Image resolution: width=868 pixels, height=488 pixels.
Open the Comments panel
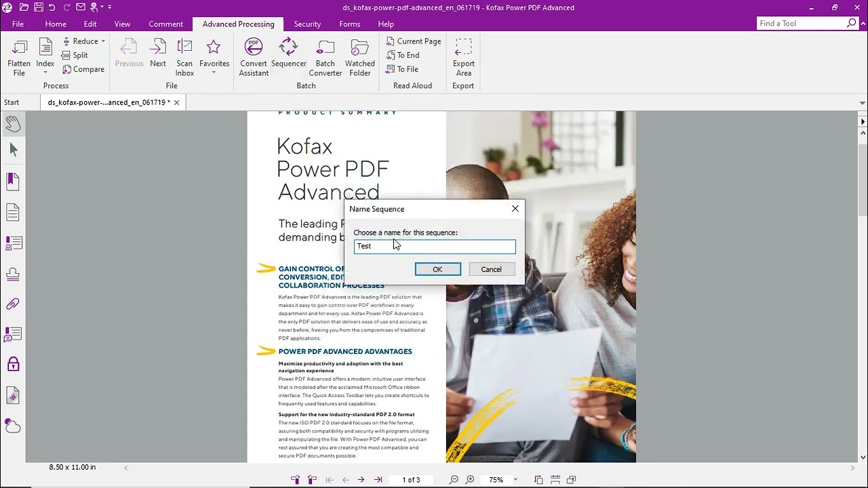click(x=13, y=335)
